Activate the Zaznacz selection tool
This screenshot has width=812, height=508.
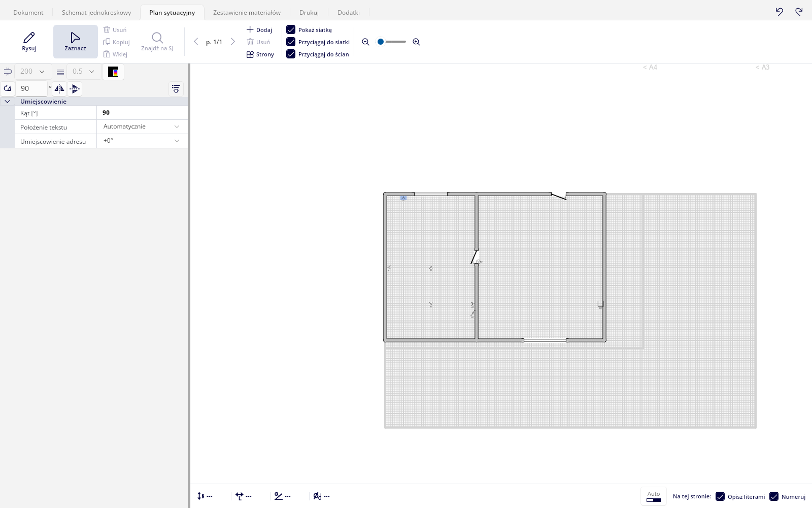coord(75,42)
